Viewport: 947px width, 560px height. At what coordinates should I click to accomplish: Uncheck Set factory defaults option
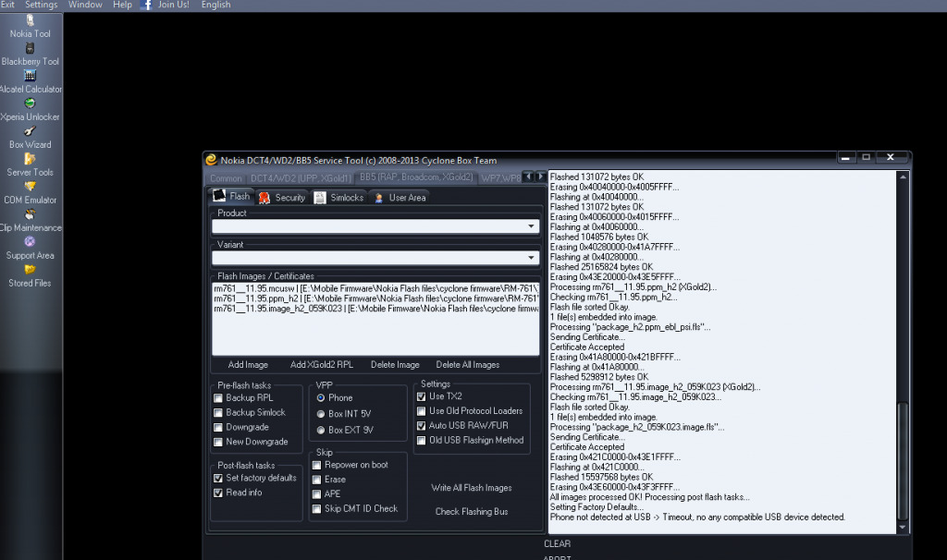point(218,479)
